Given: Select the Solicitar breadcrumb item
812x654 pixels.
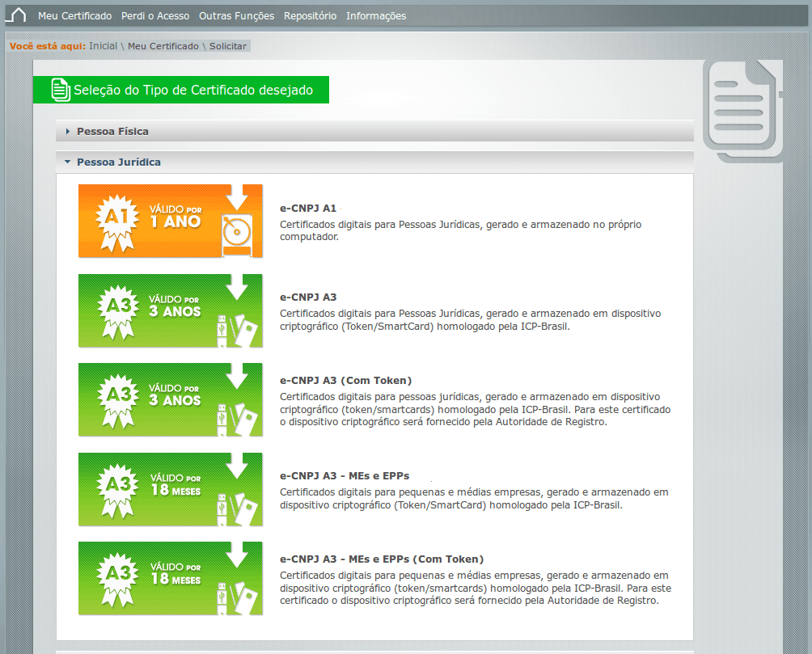Looking at the screenshot, I should click(228, 46).
